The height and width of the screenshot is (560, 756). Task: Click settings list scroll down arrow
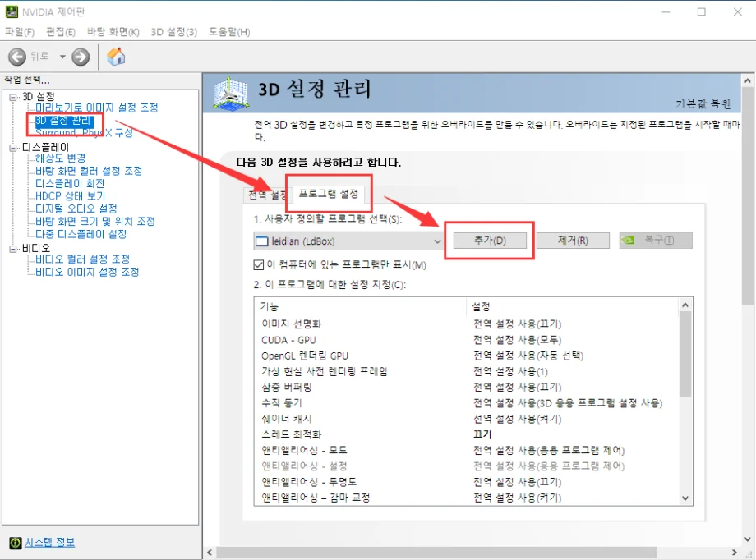tap(685, 498)
